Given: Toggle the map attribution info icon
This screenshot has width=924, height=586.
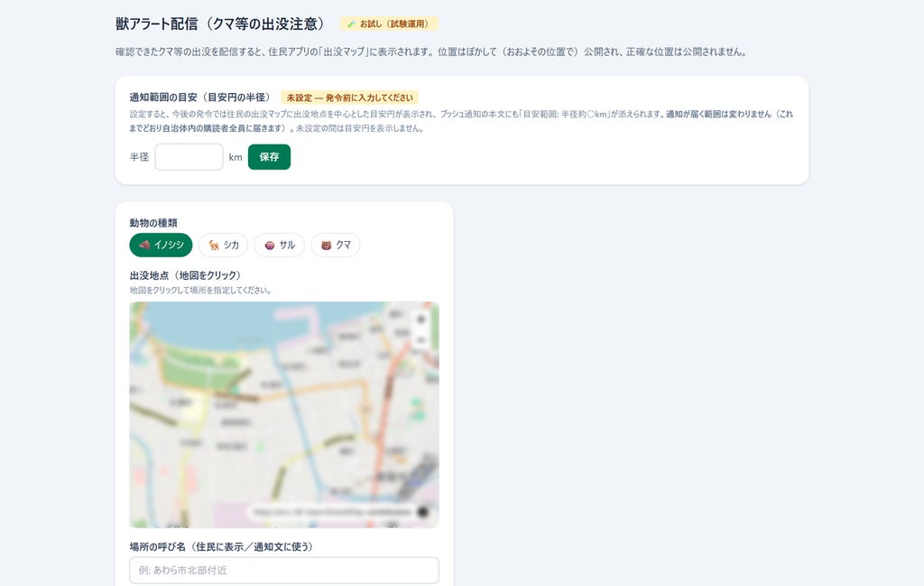Looking at the screenshot, I should [422, 512].
